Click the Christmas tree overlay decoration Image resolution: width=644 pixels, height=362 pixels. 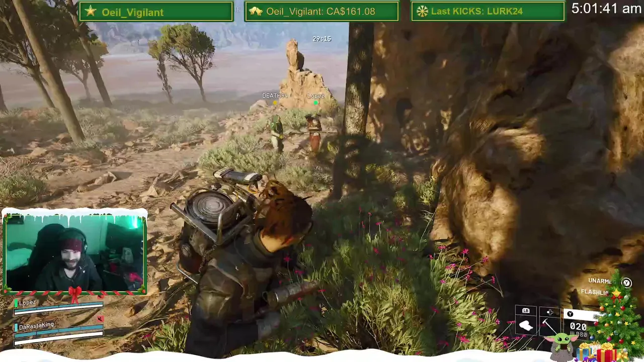[x=618, y=313]
